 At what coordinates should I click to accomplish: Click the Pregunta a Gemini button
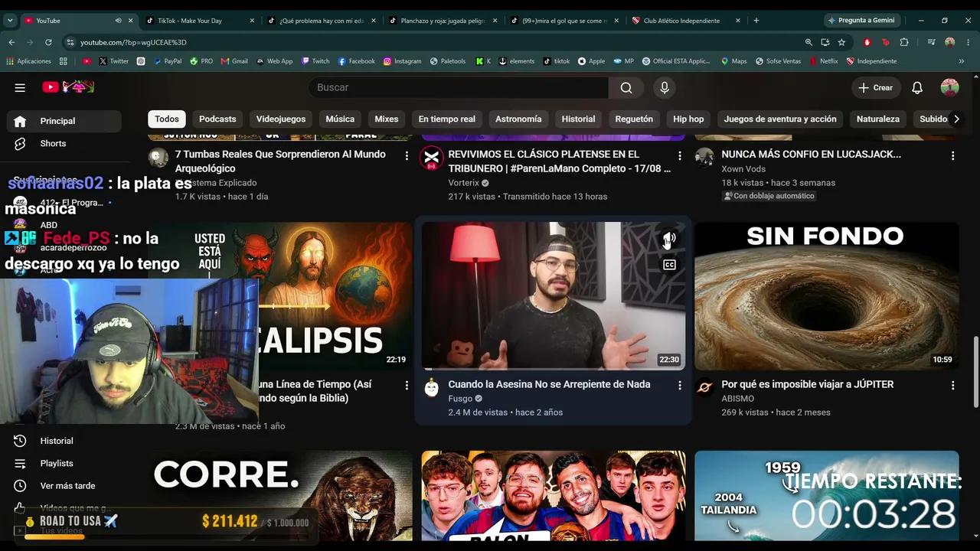pos(861,21)
